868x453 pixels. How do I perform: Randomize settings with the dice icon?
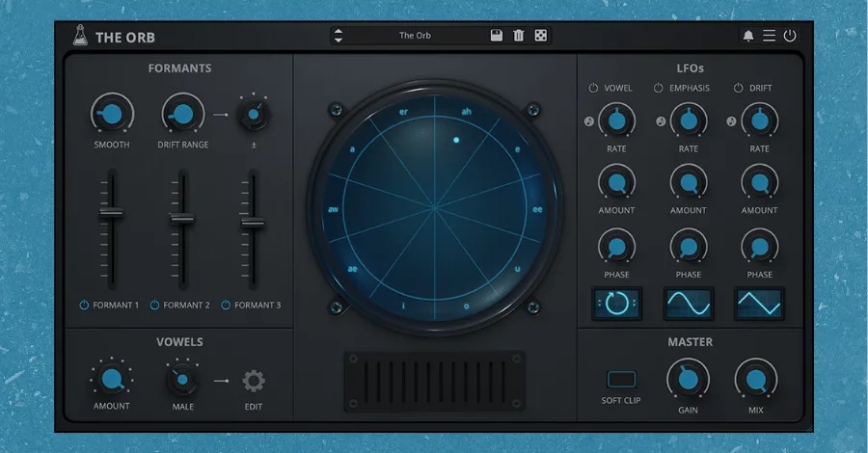(x=541, y=36)
